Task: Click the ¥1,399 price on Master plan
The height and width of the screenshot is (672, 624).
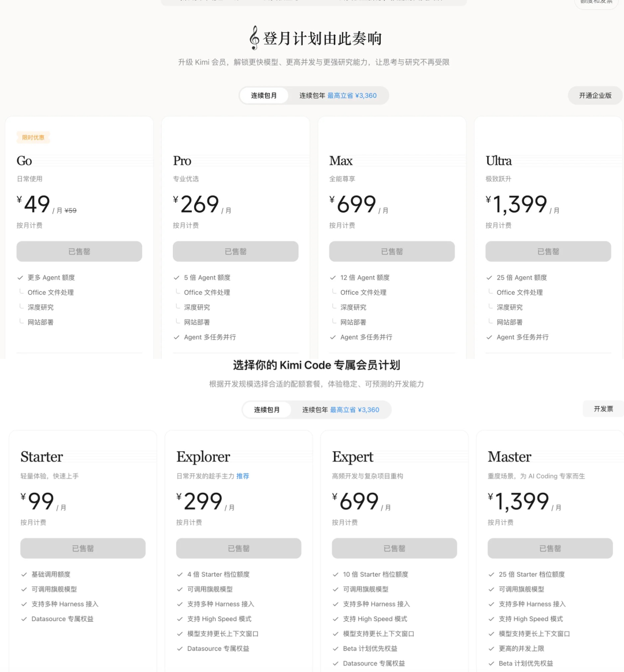Action: pos(519,501)
